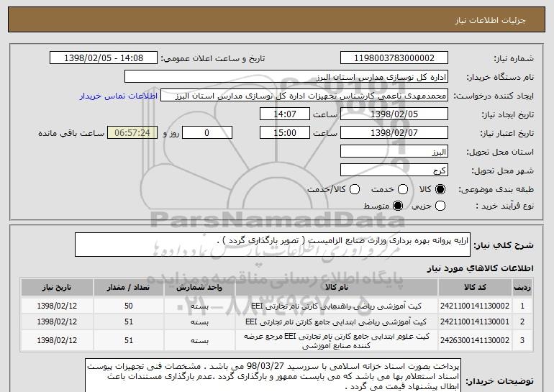Click item name کیت آموزشی ریاضی ابتدایی جامع
The image size is (554, 392).
337,322
